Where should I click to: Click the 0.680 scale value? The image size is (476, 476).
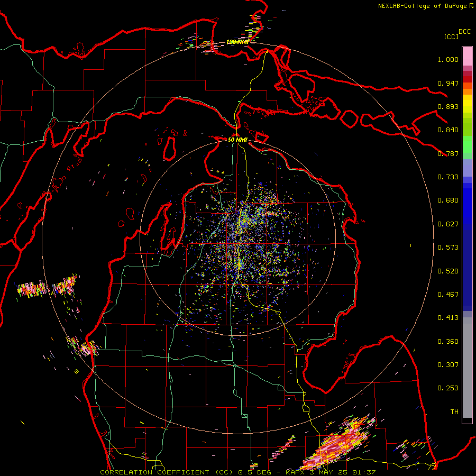448,200
